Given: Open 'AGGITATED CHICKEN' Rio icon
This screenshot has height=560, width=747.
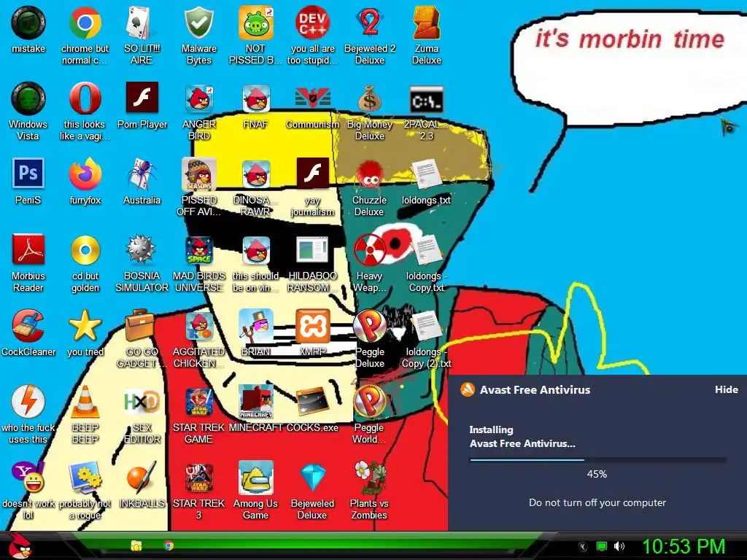Looking at the screenshot, I should click(198, 326).
